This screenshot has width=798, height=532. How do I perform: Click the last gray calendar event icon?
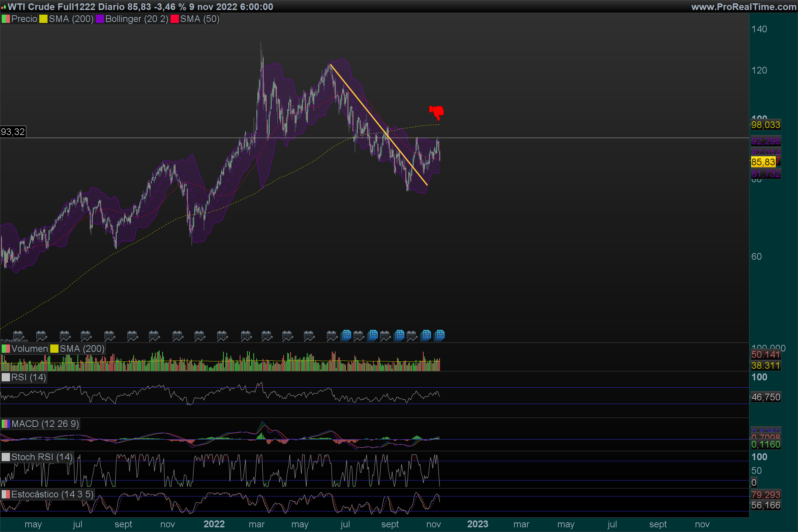pos(412,336)
